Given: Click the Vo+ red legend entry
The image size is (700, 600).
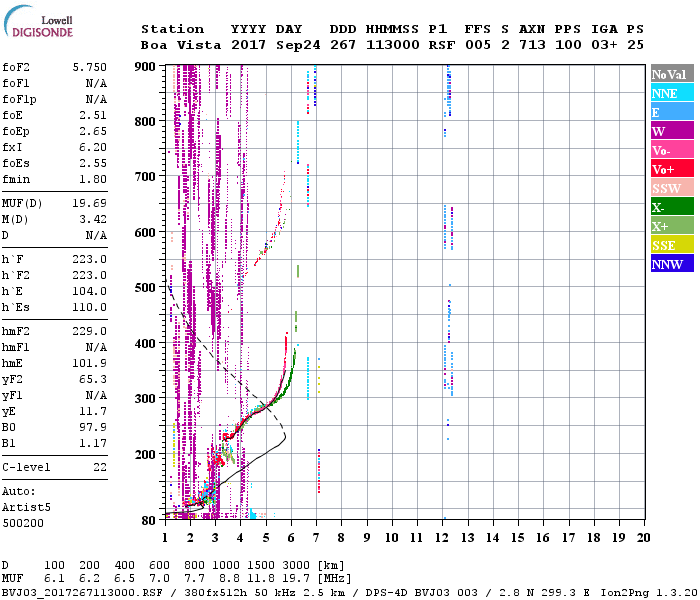Looking at the screenshot, I should pos(668,169).
